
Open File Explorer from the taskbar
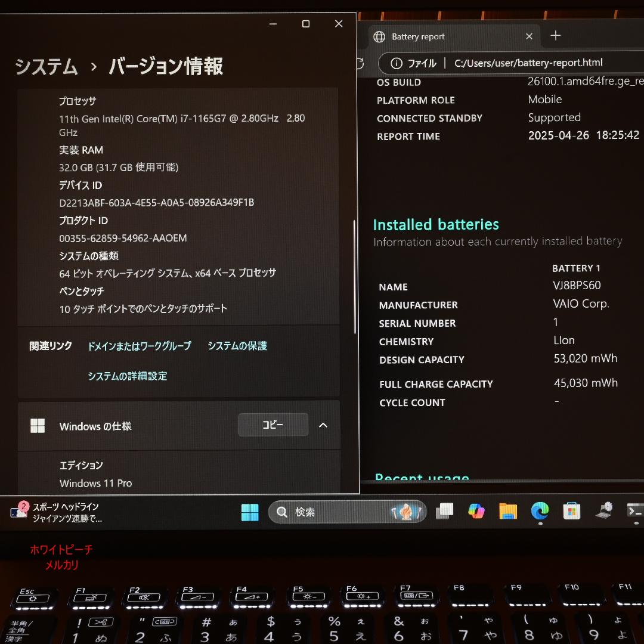(508, 511)
